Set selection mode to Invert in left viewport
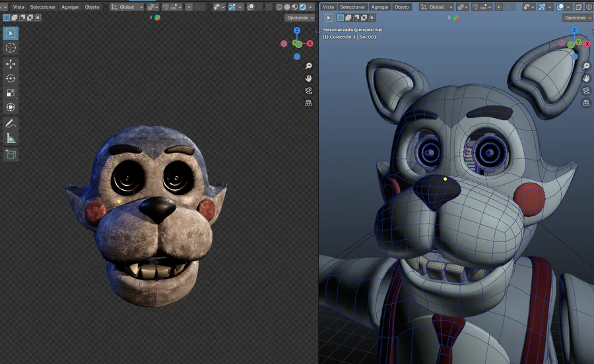The width and height of the screenshot is (594, 364). pos(30,17)
